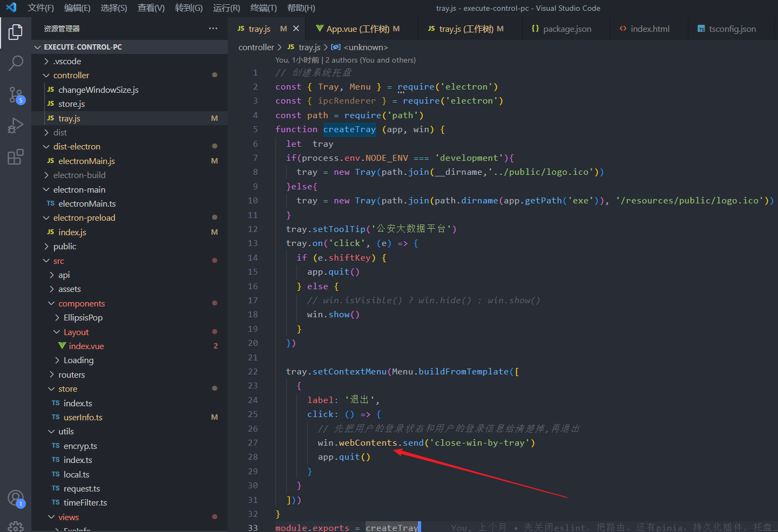Open View menu 查看(V)
This screenshot has width=778, height=532.
tap(151, 8)
